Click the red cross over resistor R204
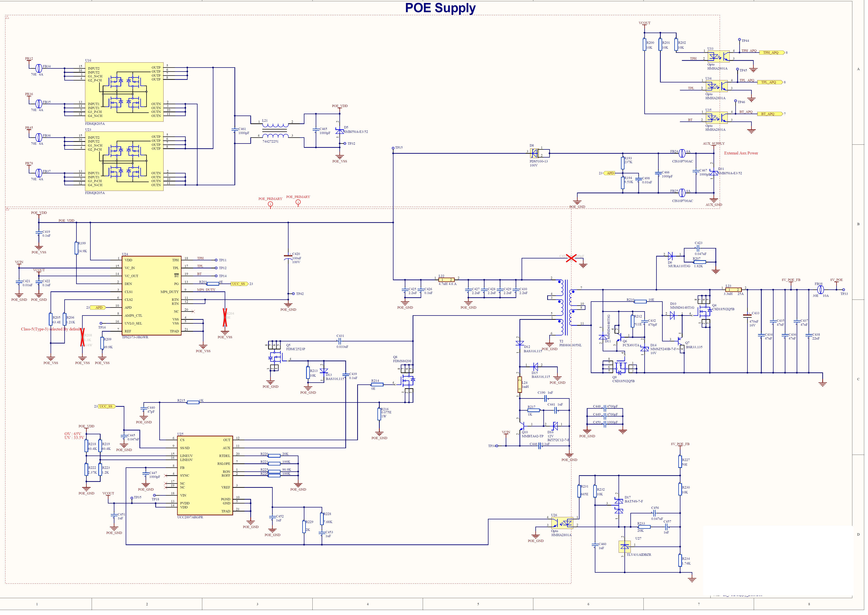Image resolution: width=868 pixels, height=615 pixels. (x=225, y=318)
